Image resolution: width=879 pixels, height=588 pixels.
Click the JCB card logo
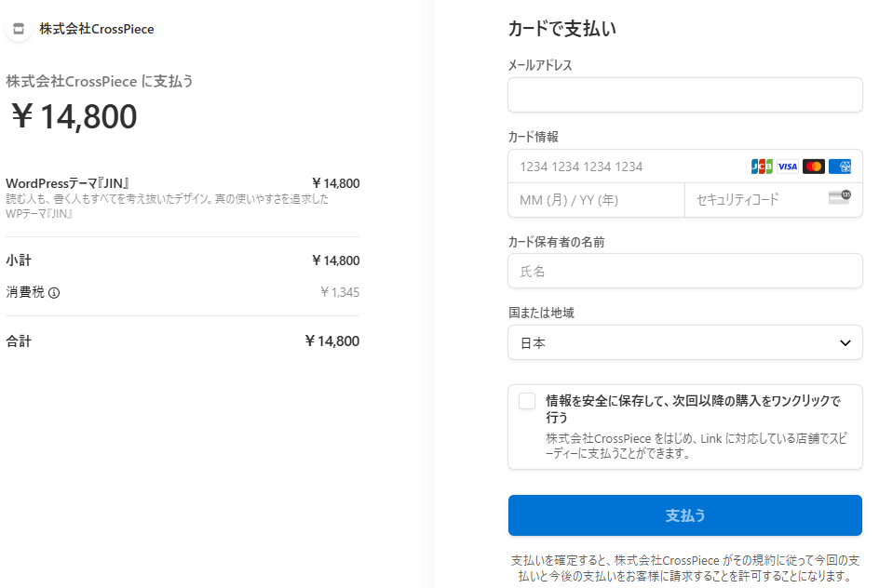point(762,167)
